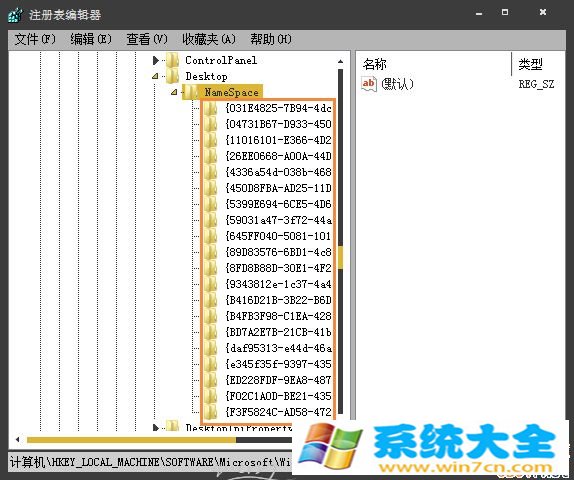Screen dimensions: 574x480
Task: Open the 收藏夹(A) menu
Action: pos(209,39)
